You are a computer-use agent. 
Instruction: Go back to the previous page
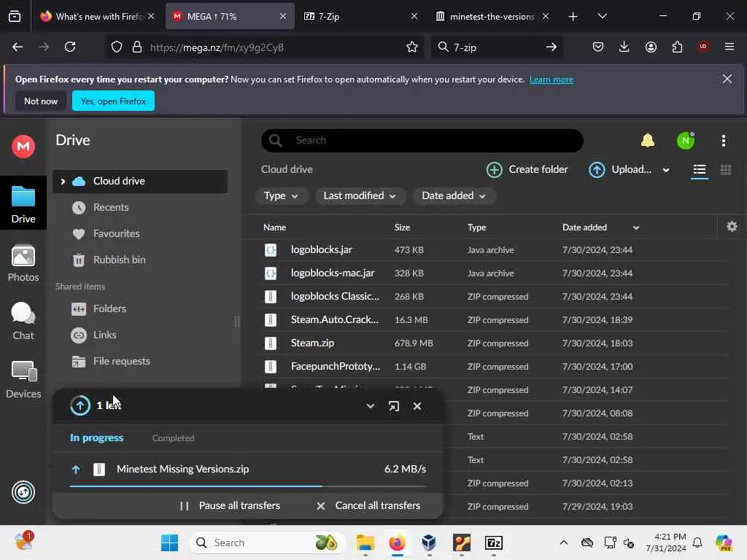(18, 47)
